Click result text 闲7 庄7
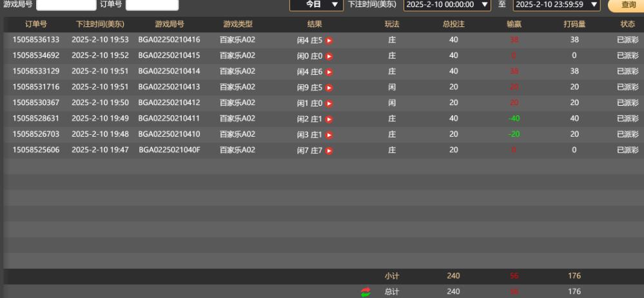Screen dimensions: 644x298 tap(309, 150)
